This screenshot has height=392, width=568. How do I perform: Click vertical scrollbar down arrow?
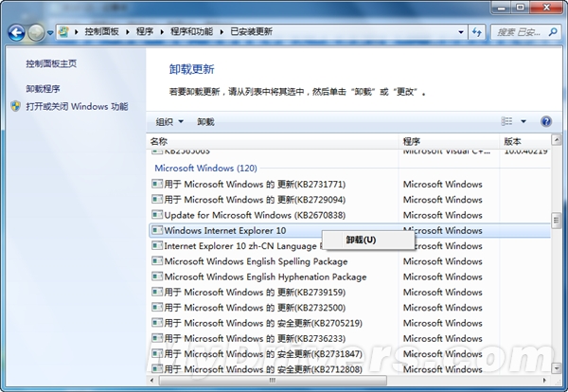(556, 369)
